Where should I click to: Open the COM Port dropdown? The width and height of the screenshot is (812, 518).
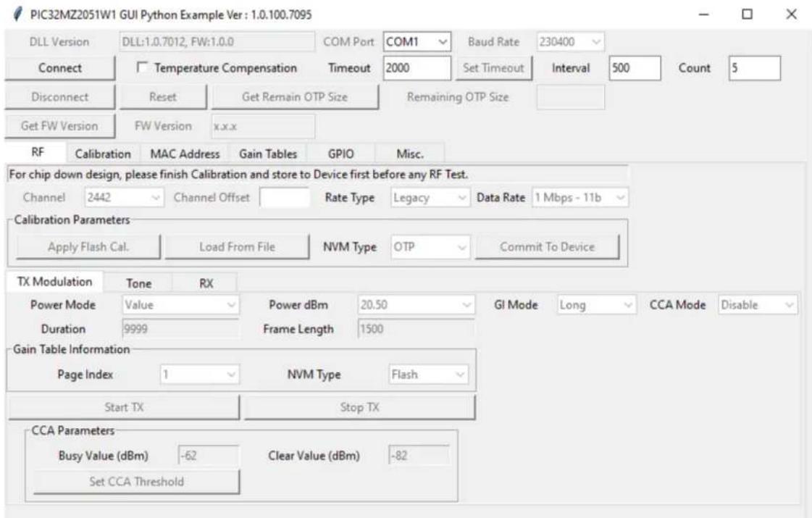417,42
